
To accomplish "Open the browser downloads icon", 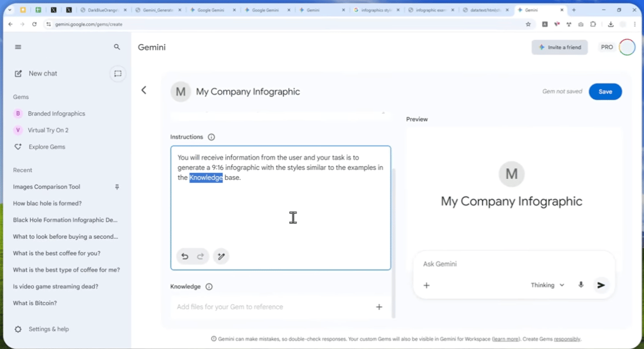I will (x=611, y=24).
